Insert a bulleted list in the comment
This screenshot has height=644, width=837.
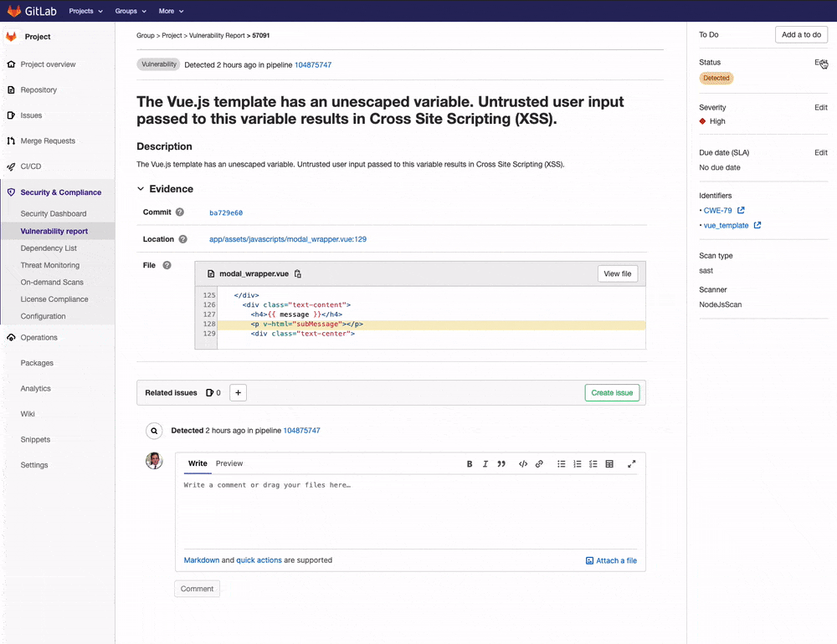562,463
